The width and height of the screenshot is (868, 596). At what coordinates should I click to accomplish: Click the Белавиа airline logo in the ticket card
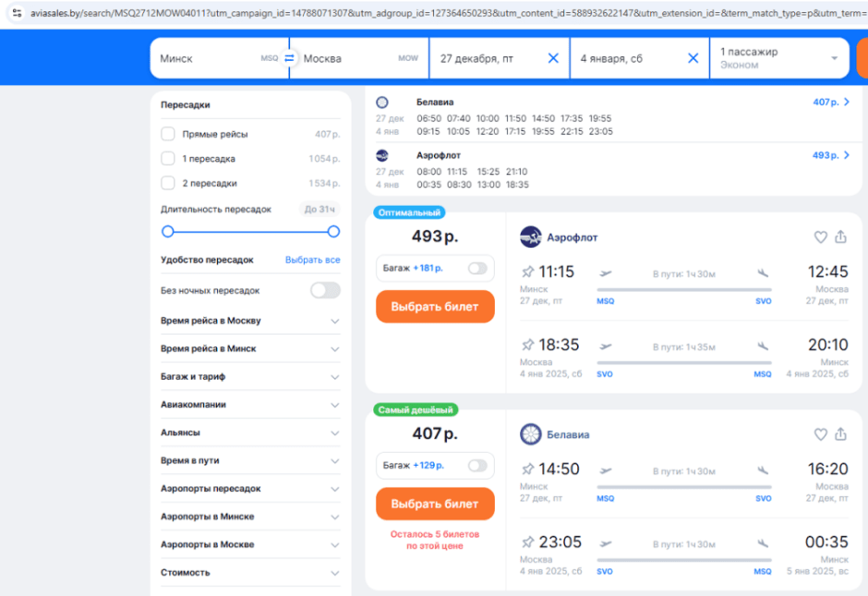point(531,434)
